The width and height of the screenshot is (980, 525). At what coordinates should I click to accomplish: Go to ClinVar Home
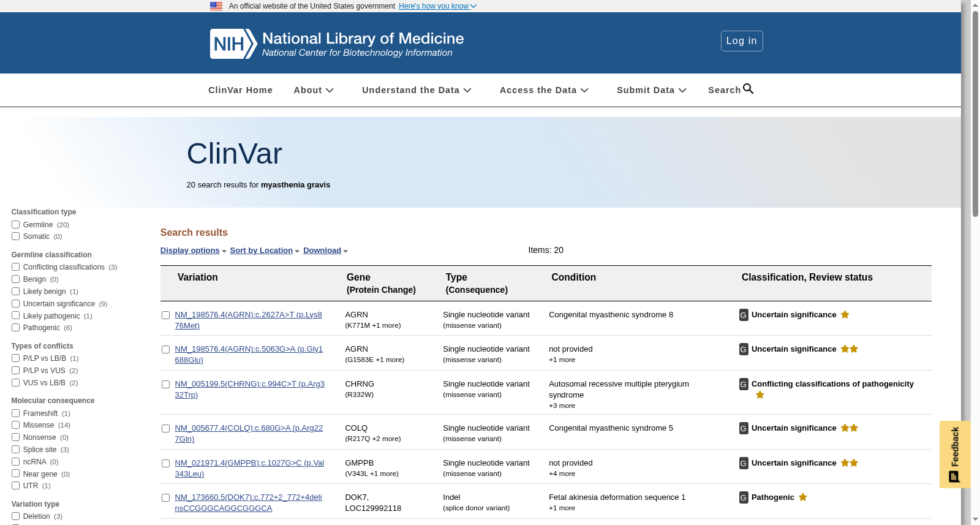pyautogui.click(x=240, y=90)
